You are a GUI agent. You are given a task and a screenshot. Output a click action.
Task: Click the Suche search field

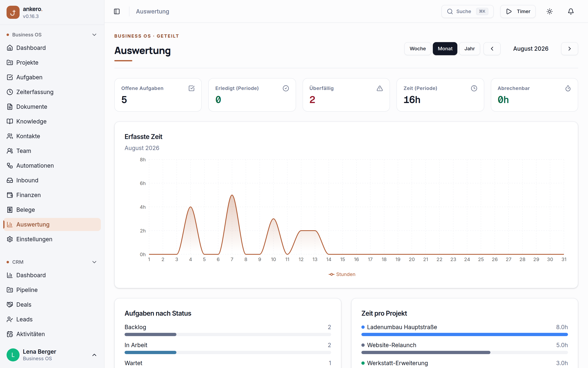(x=467, y=11)
